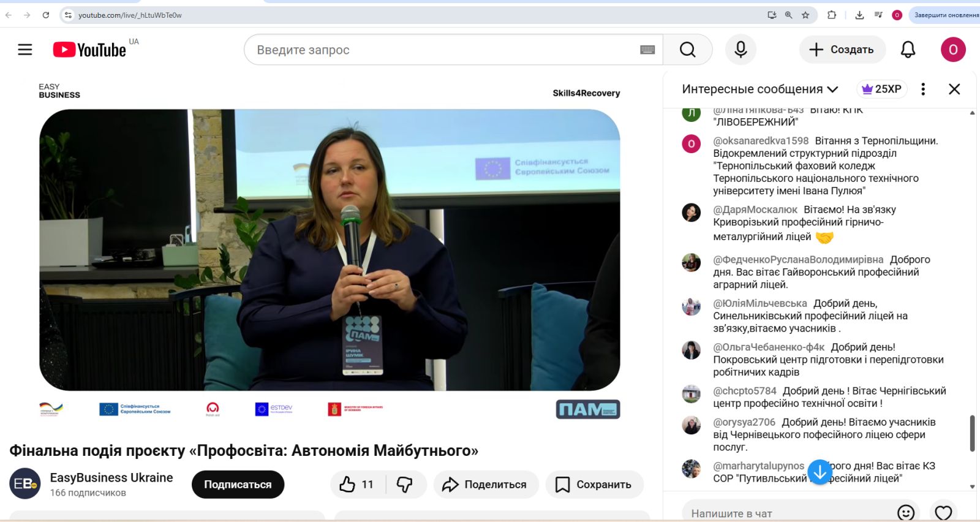The width and height of the screenshot is (980, 522).
Task: Expand the Интересные сообщения chat filter dropdown
Action: pos(760,89)
